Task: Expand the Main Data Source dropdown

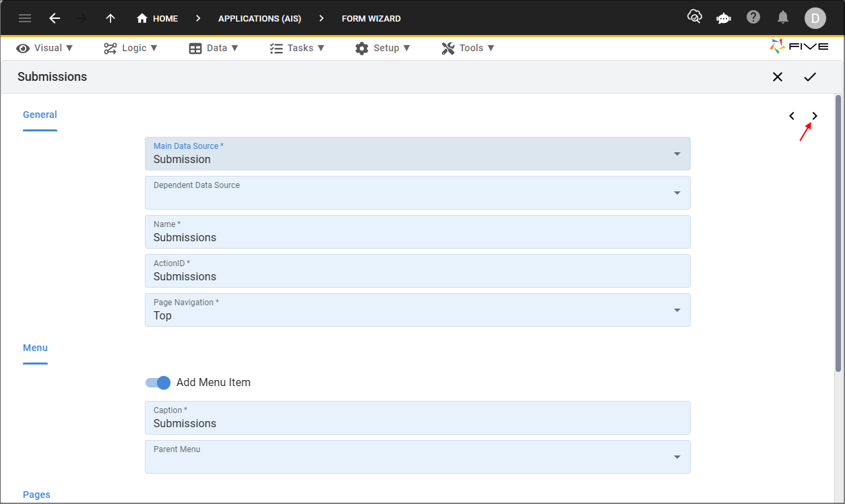Action: [x=677, y=154]
